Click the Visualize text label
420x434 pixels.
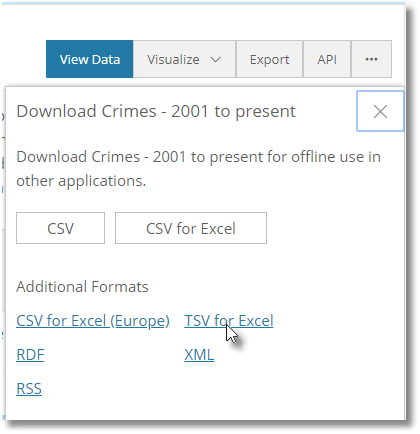click(x=173, y=60)
